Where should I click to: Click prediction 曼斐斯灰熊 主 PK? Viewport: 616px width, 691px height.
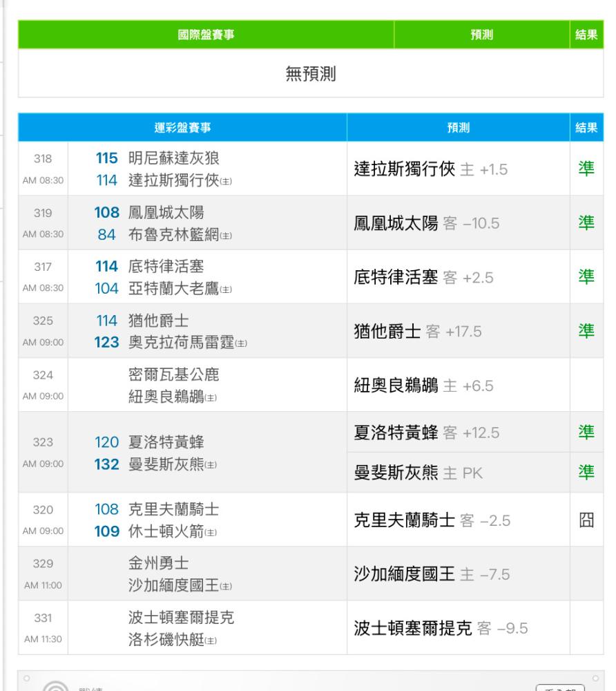coord(418,473)
